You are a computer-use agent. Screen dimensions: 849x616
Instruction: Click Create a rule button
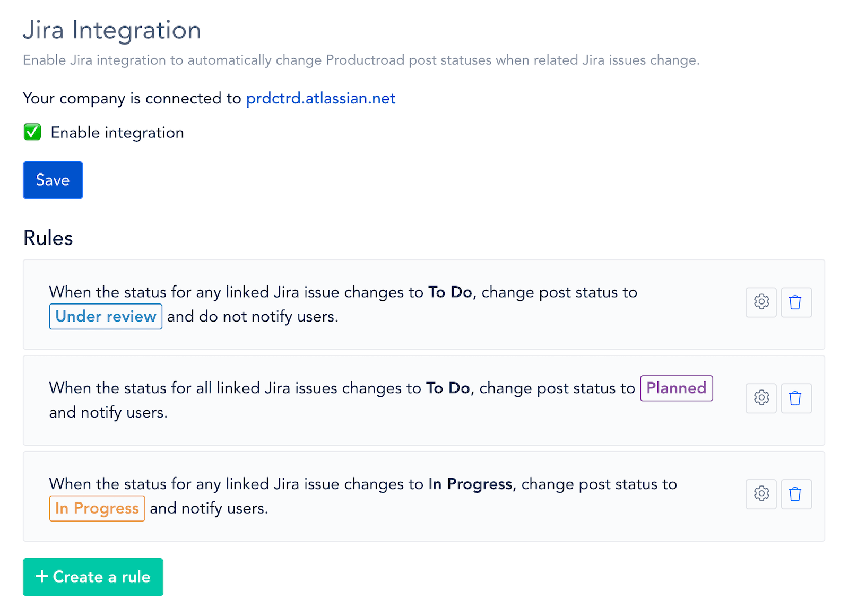(x=93, y=577)
